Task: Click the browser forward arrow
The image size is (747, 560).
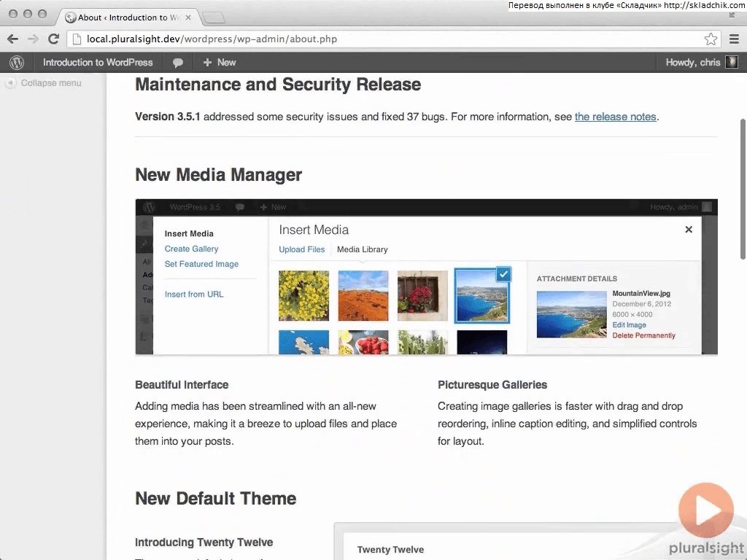Action: (33, 39)
